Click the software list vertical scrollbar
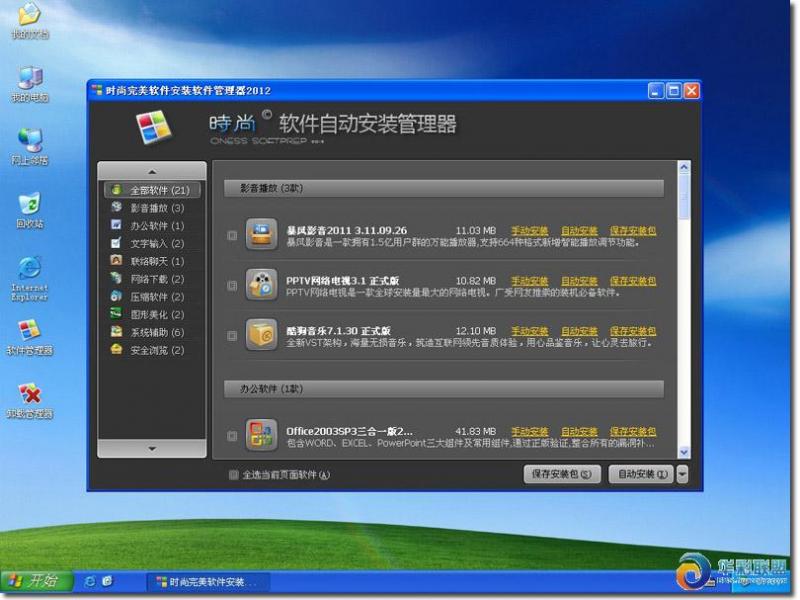The height and width of the screenshot is (600, 800). click(684, 300)
